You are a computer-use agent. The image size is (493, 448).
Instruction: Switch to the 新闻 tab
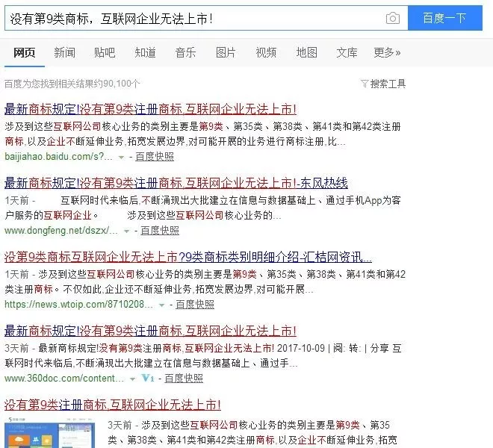click(64, 52)
